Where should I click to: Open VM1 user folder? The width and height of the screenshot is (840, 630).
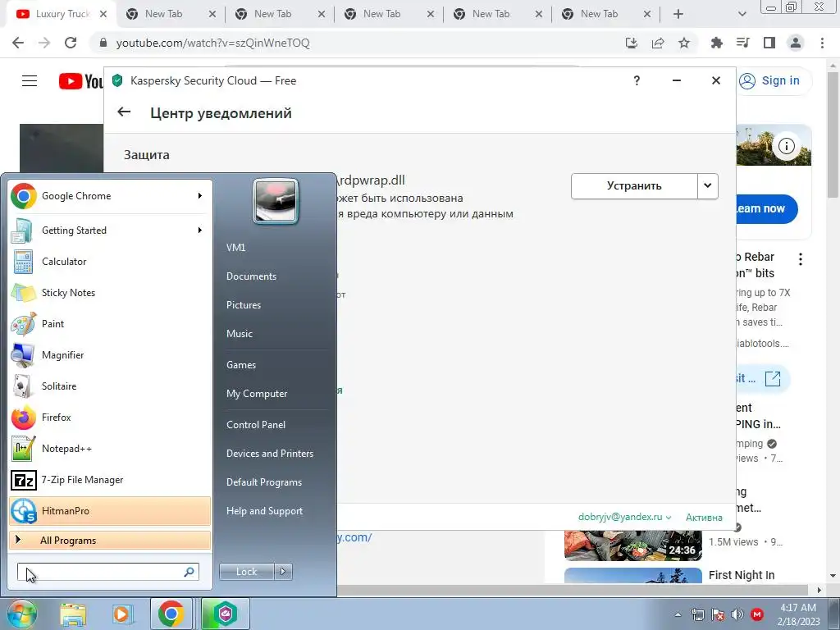pos(235,248)
